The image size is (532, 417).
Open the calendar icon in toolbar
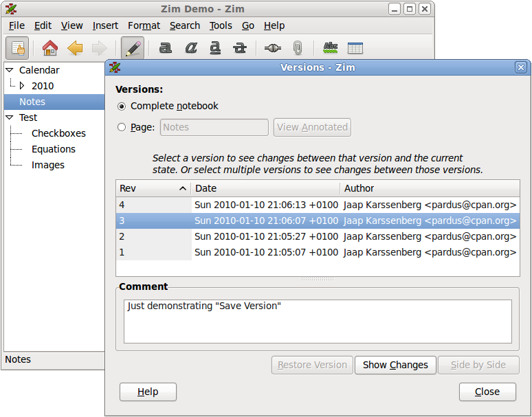355,48
